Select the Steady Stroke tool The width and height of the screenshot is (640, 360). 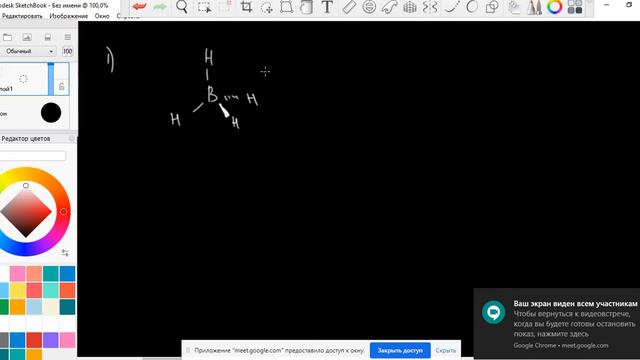(x=451, y=7)
